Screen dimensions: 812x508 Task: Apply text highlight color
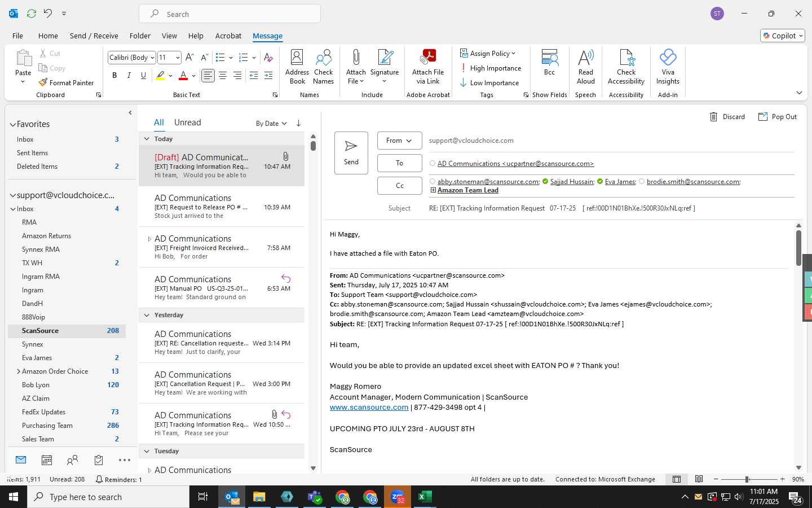point(161,75)
